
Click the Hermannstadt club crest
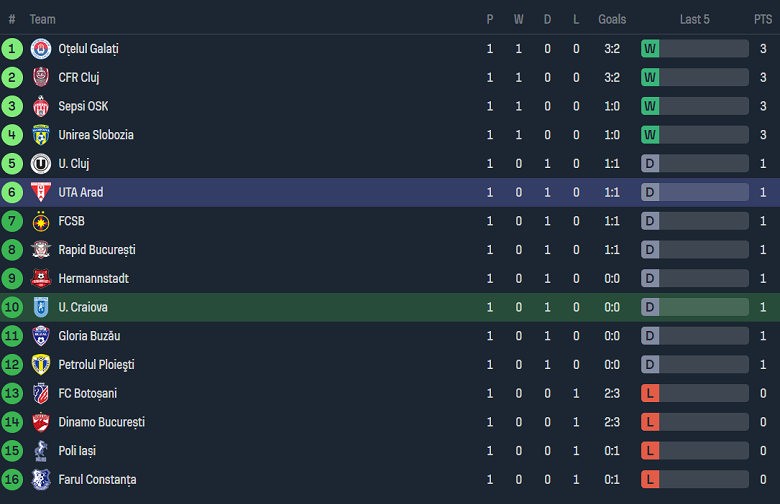click(x=41, y=279)
